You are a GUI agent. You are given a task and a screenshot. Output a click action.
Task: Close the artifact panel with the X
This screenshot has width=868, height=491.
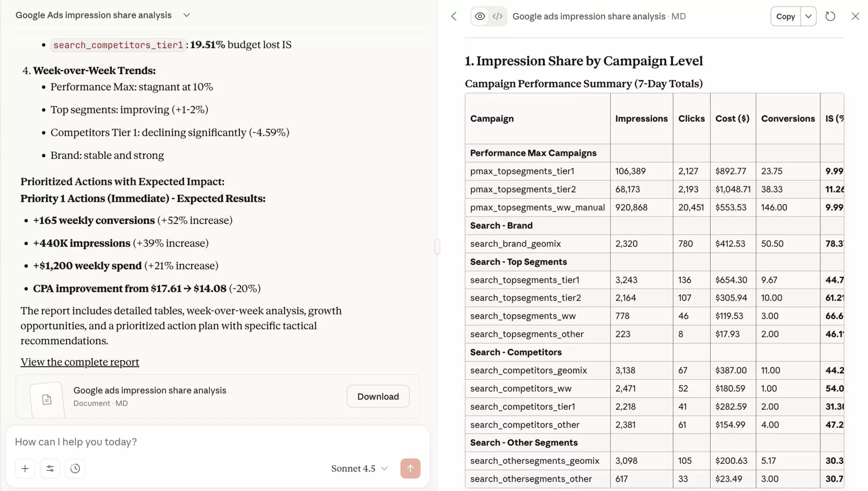tap(855, 16)
